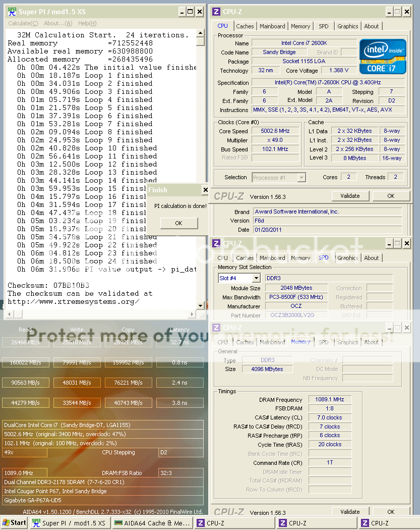Click the middle CPU-Z taskbar button

coord(317,523)
